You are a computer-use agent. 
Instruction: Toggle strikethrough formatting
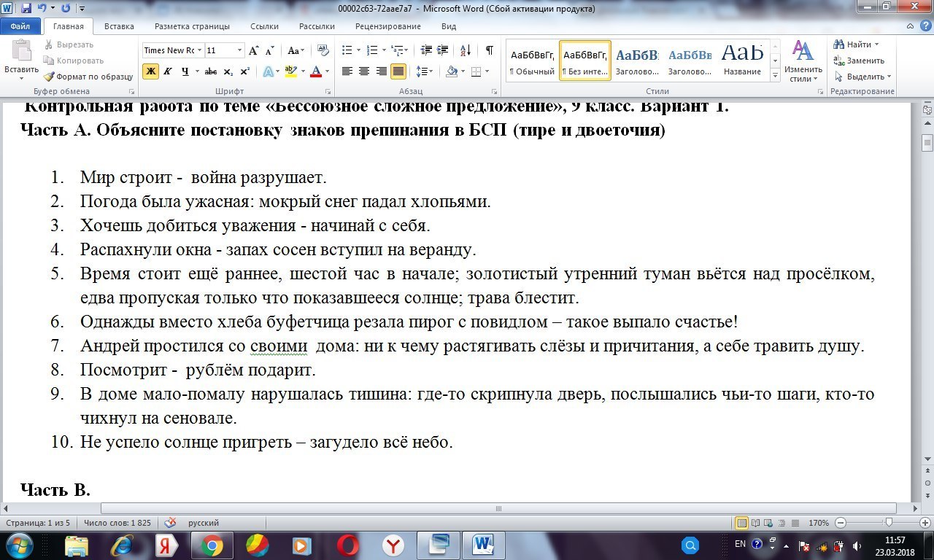(211, 71)
